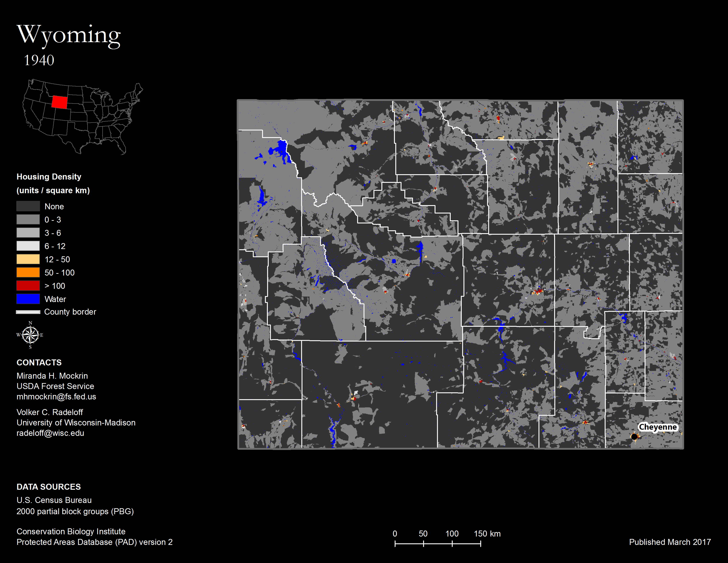Viewport: 728px width, 563px height.
Task: Click the '(units / square km)' label
Action: (x=53, y=191)
